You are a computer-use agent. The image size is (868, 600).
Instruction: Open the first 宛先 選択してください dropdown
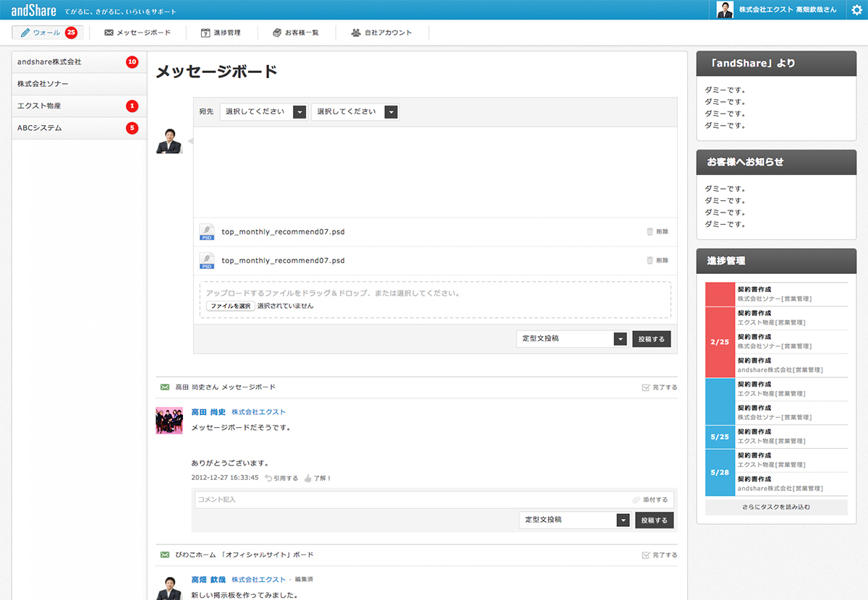click(x=263, y=112)
